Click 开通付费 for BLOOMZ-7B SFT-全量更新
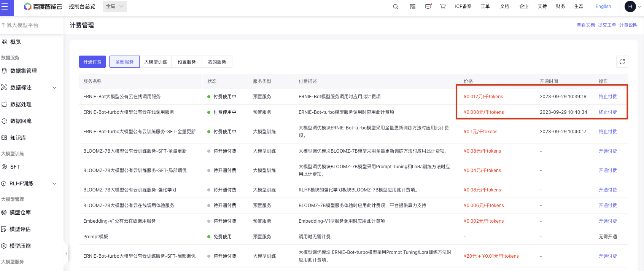Screen dimensions: 644x271 click(x=607, y=151)
